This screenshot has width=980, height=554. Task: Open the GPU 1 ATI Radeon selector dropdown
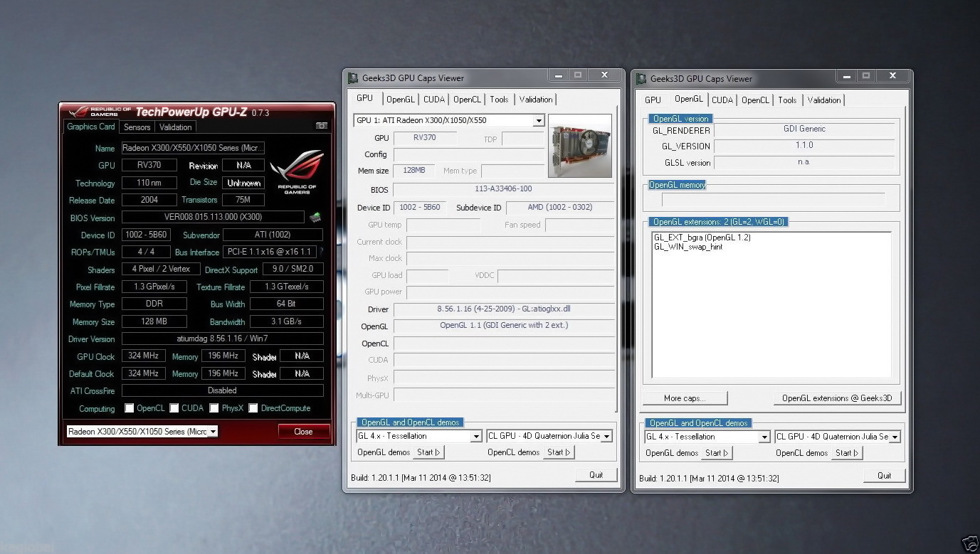click(539, 120)
